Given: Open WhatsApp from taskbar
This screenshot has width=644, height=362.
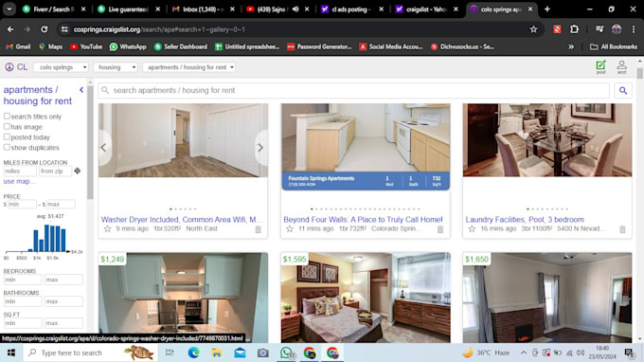Looking at the screenshot, I should (286, 353).
